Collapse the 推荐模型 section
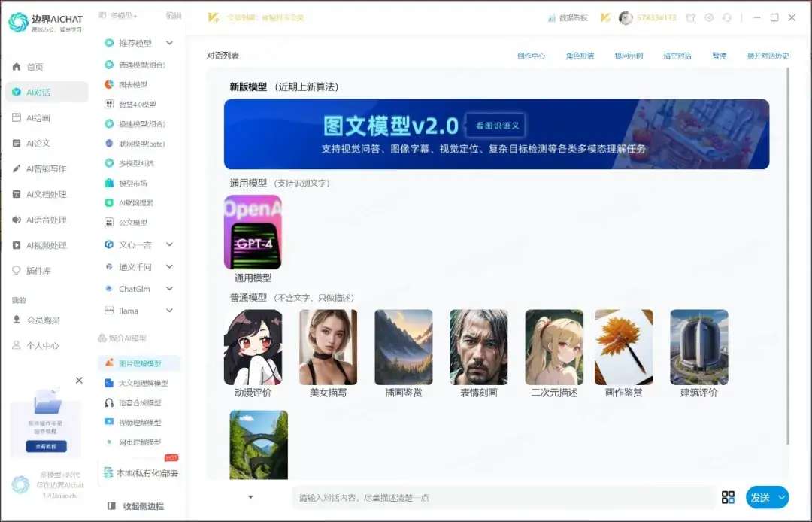812x522 pixels. (x=169, y=44)
